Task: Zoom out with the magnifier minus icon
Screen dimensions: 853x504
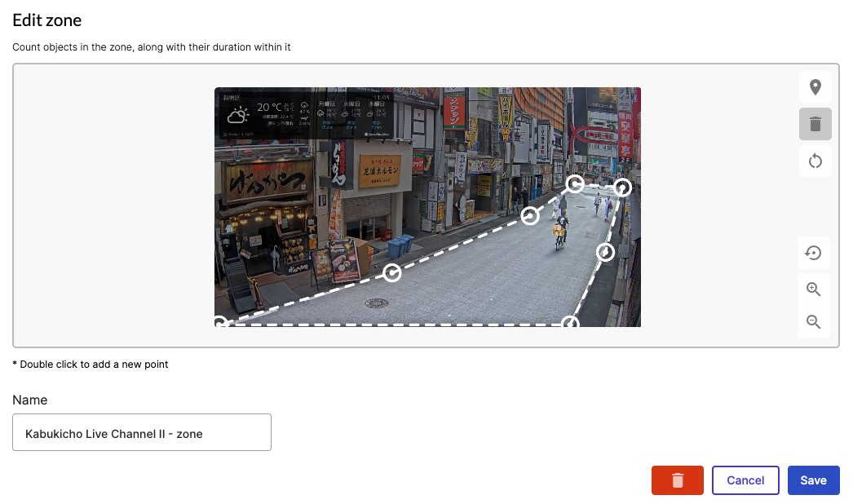Action: click(x=813, y=322)
